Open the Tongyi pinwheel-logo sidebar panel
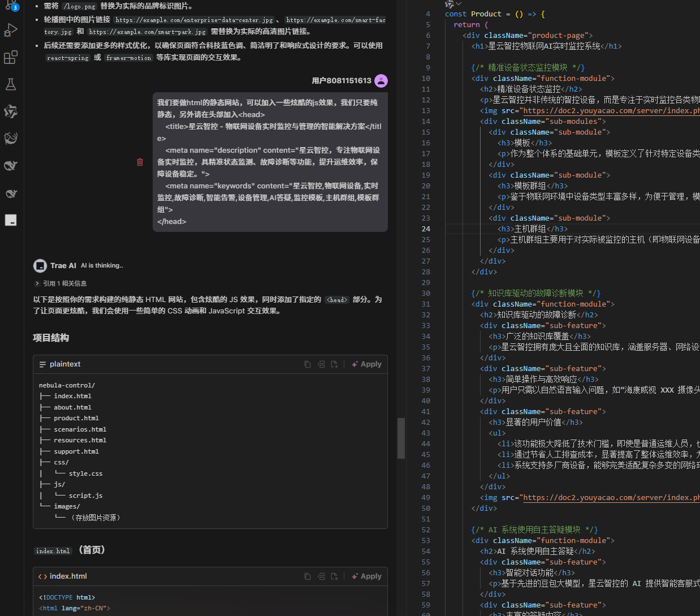 click(x=11, y=111)
